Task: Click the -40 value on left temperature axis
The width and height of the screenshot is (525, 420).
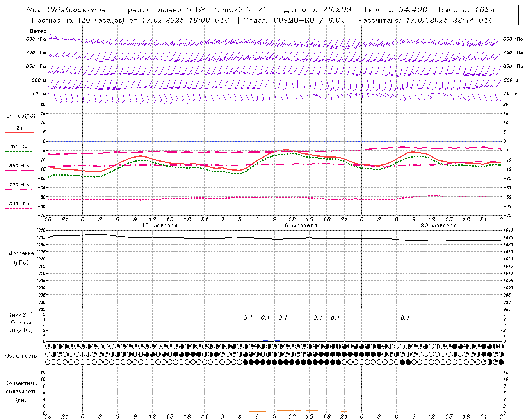Action: 42,215
